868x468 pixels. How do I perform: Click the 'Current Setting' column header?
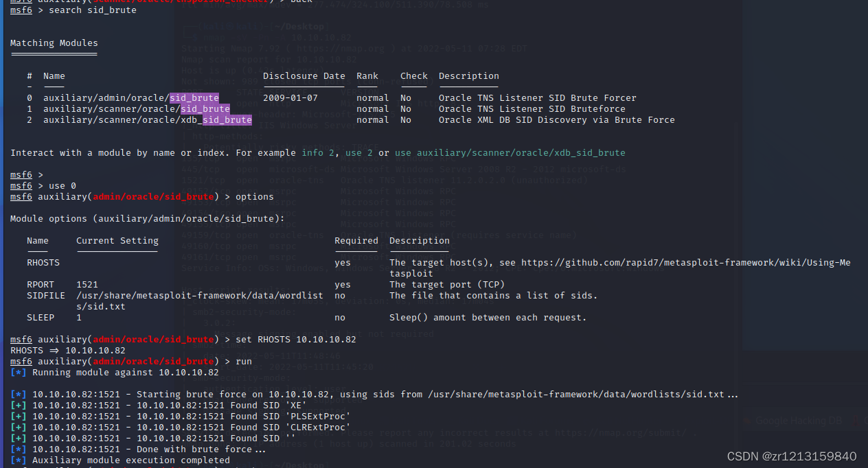tap(117, 241)
